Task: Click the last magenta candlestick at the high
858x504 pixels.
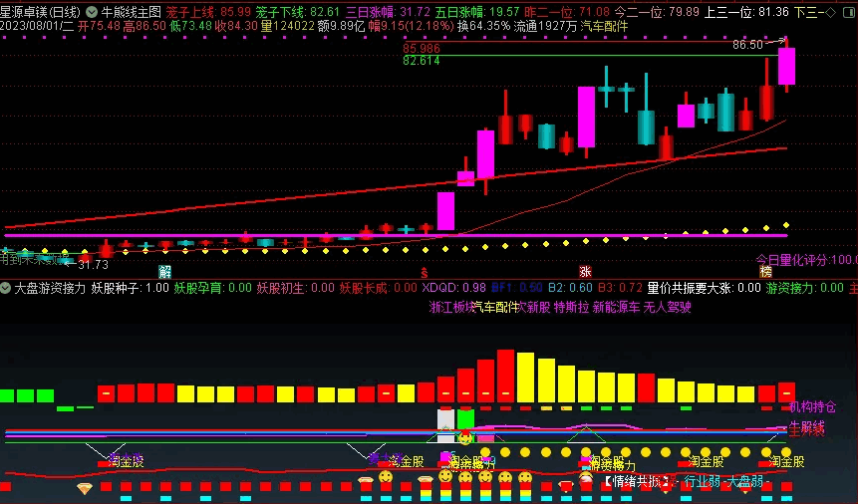Action: pos(786,66)
